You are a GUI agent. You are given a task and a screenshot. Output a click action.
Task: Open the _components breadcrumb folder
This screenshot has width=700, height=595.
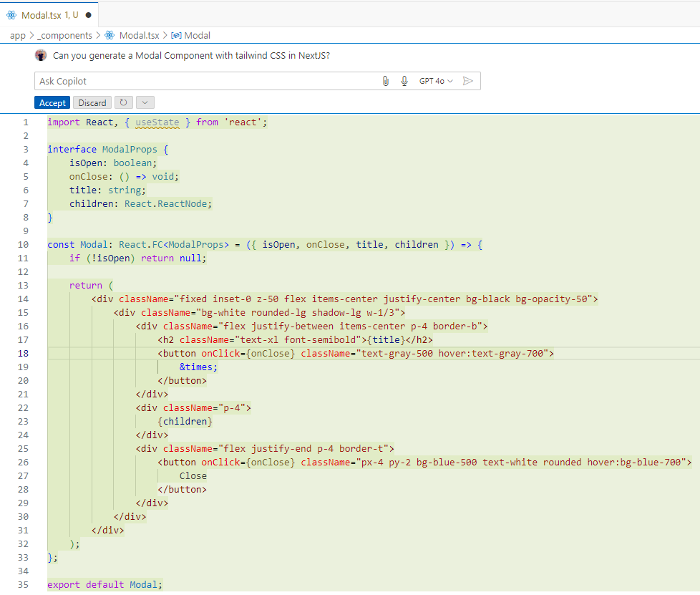(x=65, y=35)
